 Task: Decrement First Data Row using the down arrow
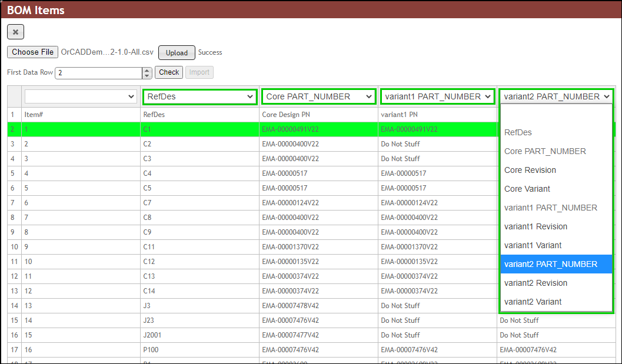point(146,75)
